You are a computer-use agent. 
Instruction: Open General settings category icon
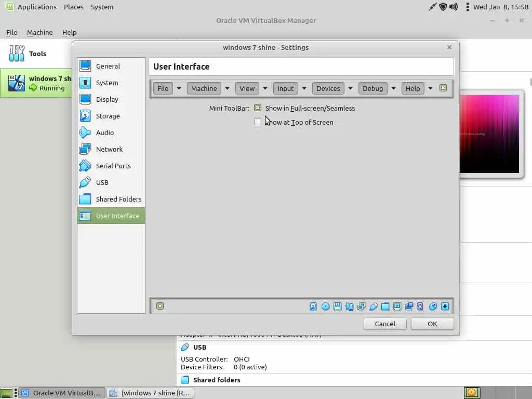[x=85, y=66]
